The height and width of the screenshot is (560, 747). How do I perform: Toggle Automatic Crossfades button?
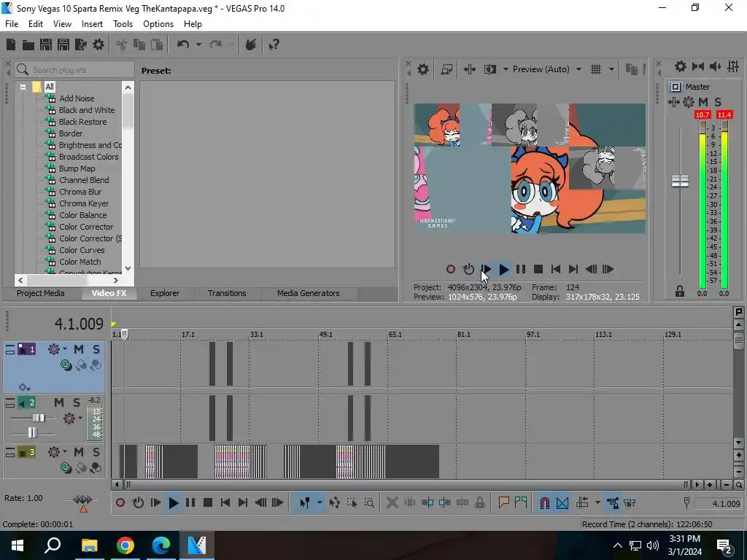pos(562,503)
